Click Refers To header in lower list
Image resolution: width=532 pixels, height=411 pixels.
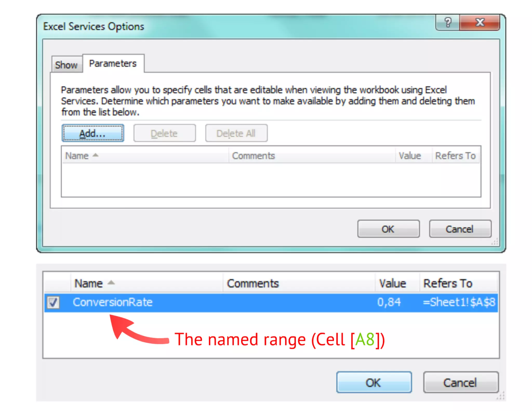[458, 283]
